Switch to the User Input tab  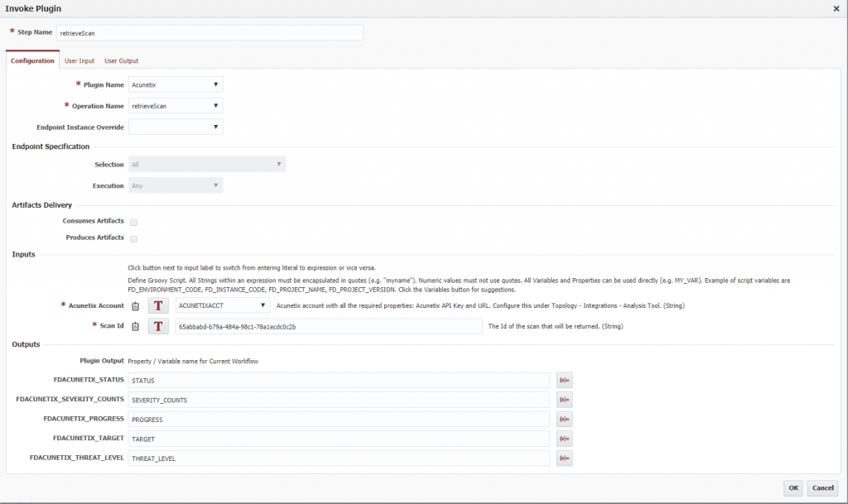point(79,60)
